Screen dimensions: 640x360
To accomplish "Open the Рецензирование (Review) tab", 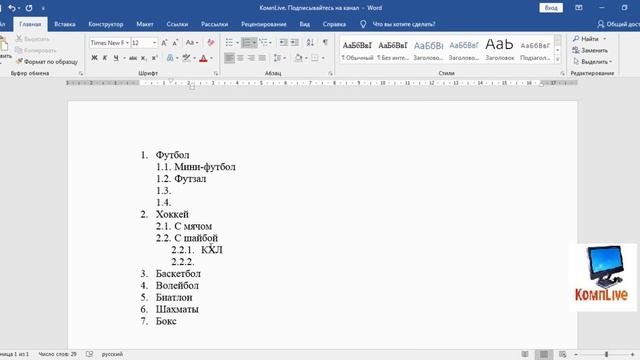I will pyautogui.click(x=264, y=24).
